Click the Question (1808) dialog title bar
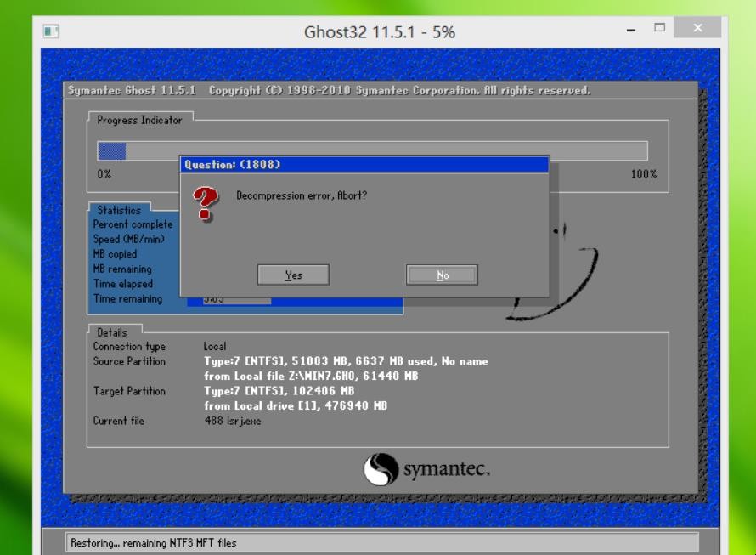 click(x=364, y=165)
